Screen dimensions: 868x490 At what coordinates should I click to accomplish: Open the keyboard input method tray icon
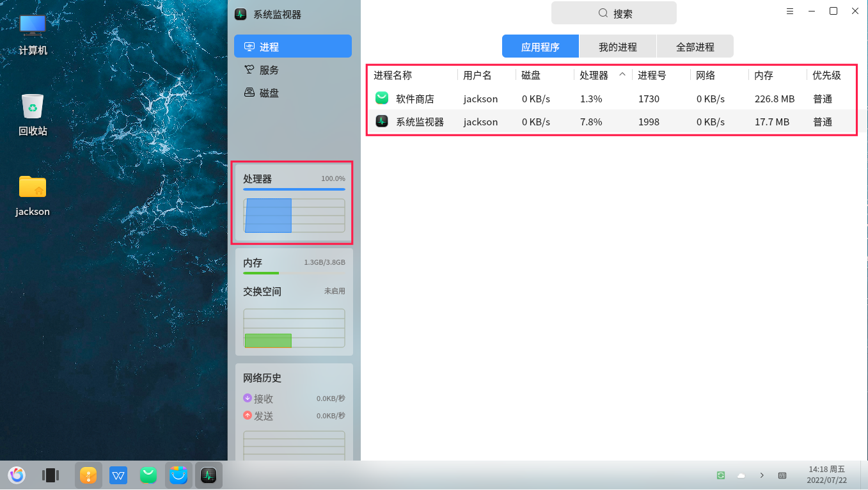point(782,475)
